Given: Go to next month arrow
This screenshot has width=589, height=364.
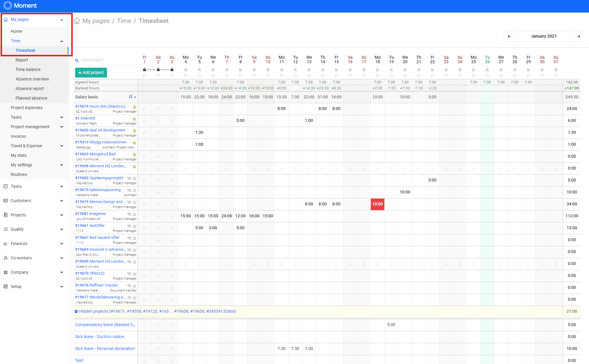Looking at the screenshot, I should [x=579, y=36].
